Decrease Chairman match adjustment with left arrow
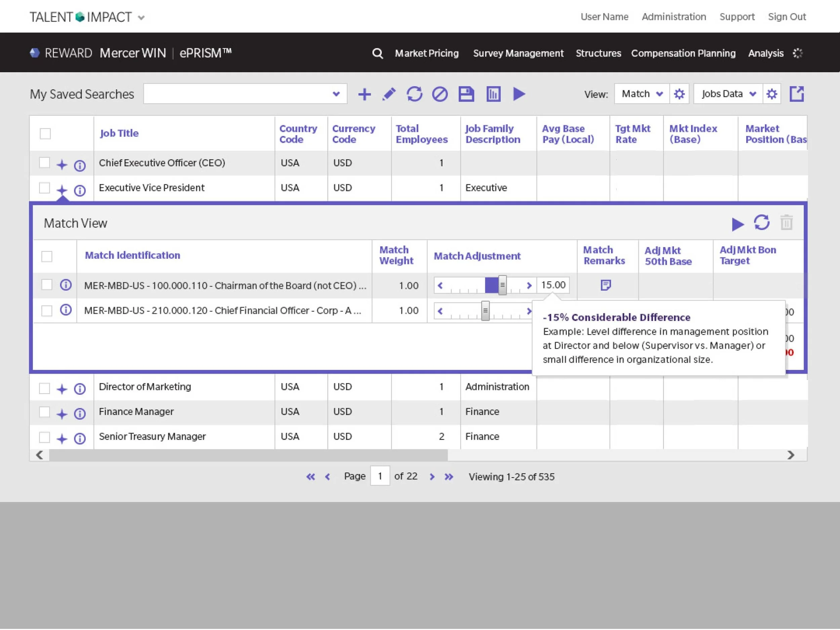The height and width of the screenshot is (630, 840). (x=440, y=285)
